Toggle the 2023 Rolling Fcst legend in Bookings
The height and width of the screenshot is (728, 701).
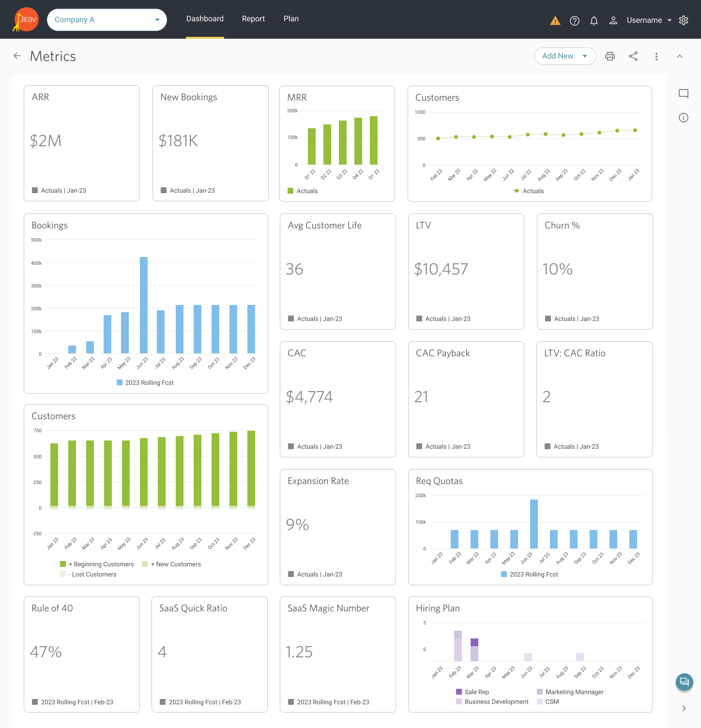pyautogui.click(x=145, y=383)
